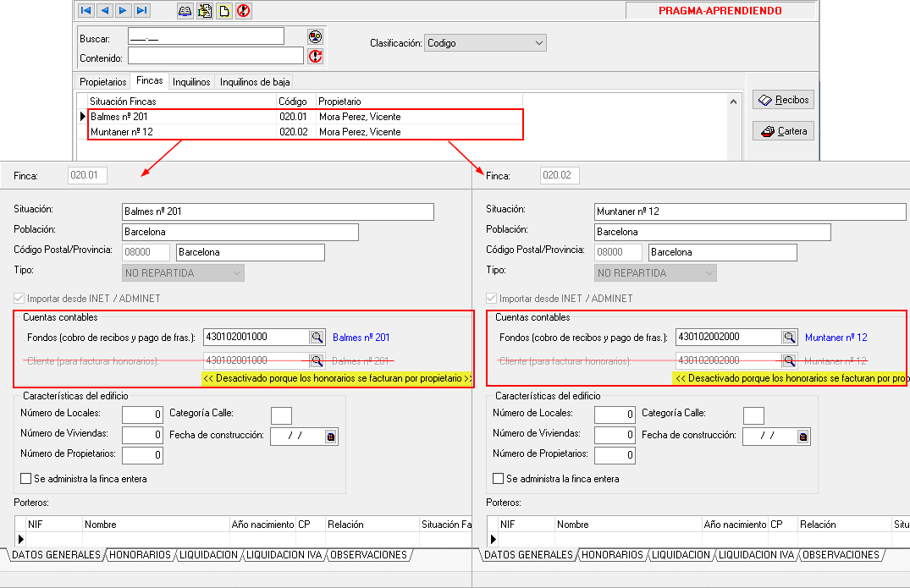
Task: Check right 'Se administra la finca entera' box
Action: point(499,479)
